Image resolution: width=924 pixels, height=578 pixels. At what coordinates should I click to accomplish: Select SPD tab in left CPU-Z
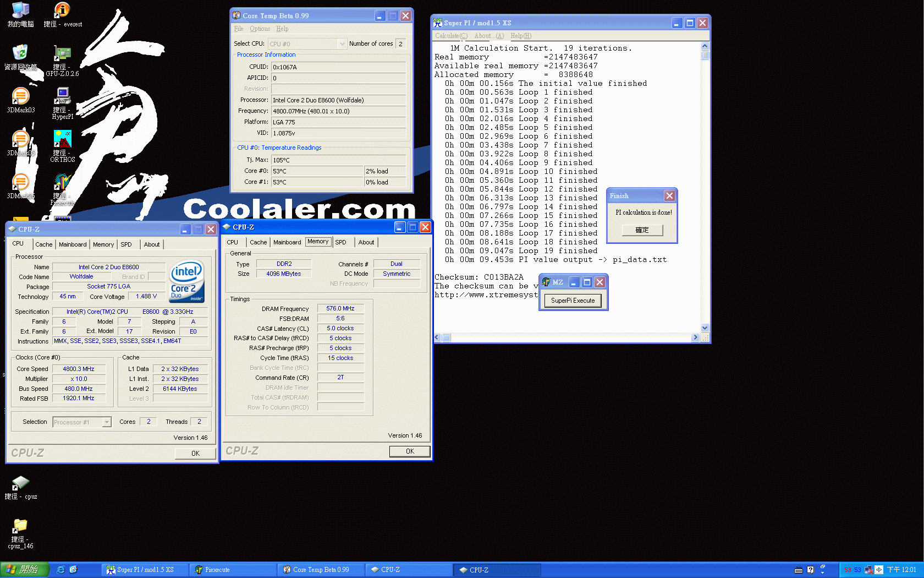click(x=127, y=244)
